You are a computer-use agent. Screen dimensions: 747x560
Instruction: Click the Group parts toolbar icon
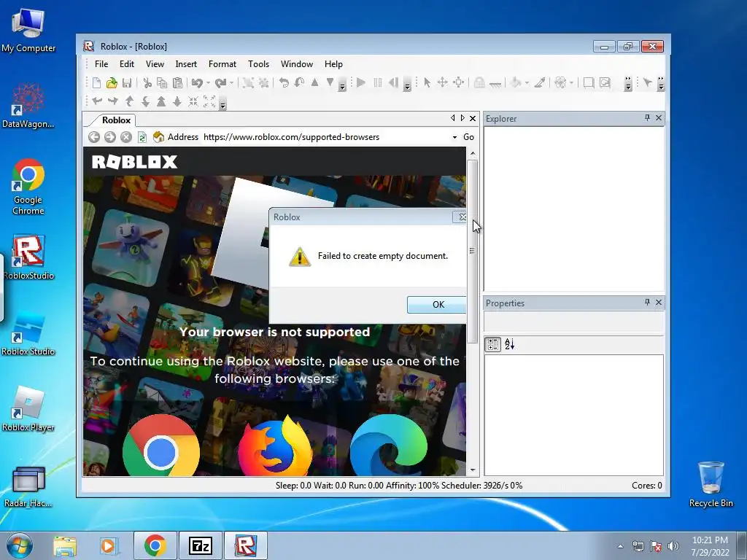(248, 83)
